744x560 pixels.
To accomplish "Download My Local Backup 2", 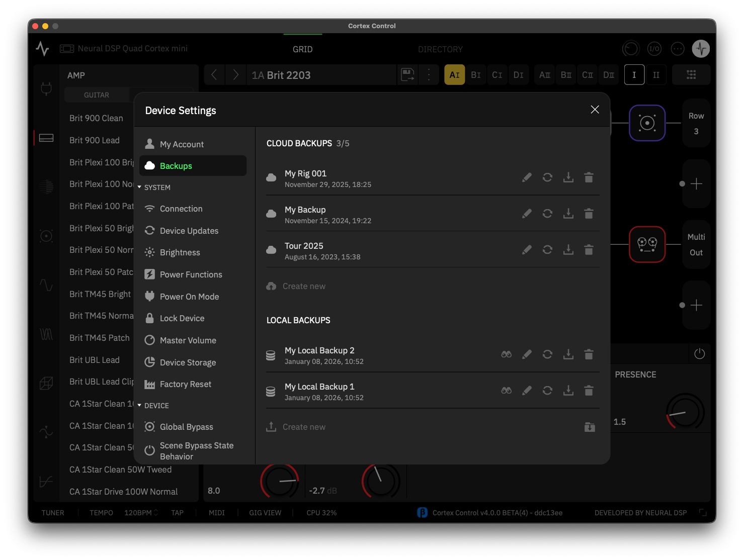I will 568,354.
